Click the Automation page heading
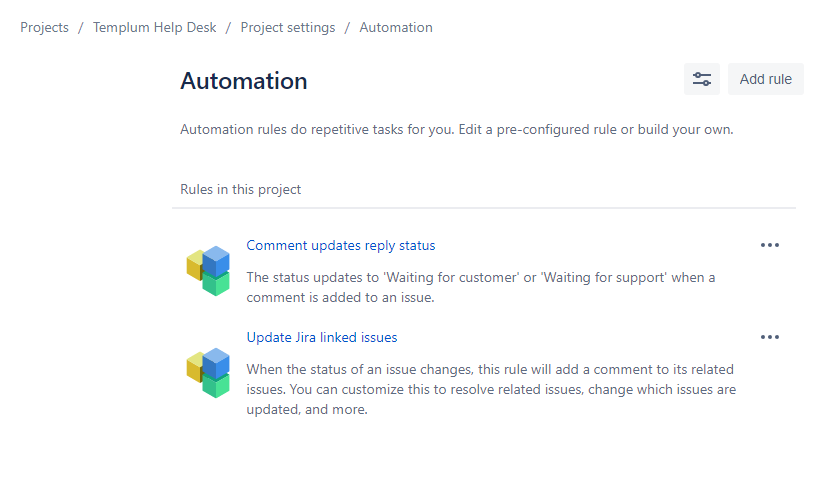 [244, 81]
